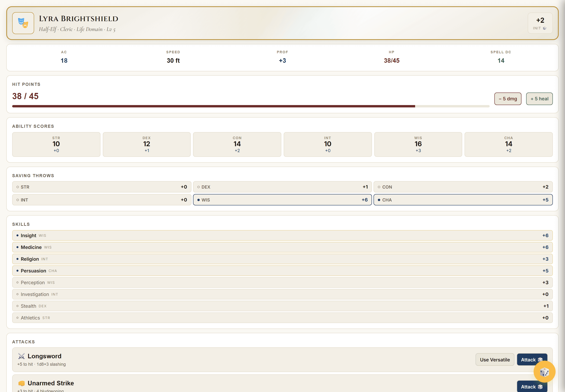Click the Longsword attack name
Image resolution: width=565 pixels, height=392 pixels.
45,356
